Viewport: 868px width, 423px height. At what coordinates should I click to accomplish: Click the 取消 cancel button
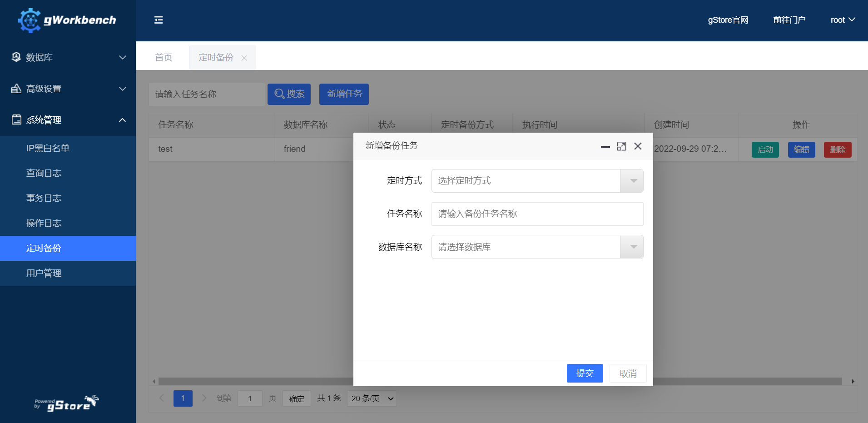coord(628,373)
